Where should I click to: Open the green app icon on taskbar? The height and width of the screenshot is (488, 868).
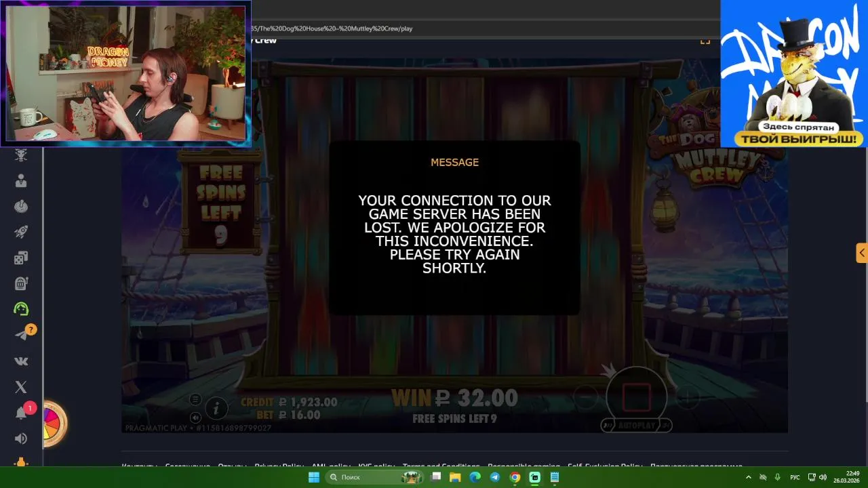pos(534,477)
